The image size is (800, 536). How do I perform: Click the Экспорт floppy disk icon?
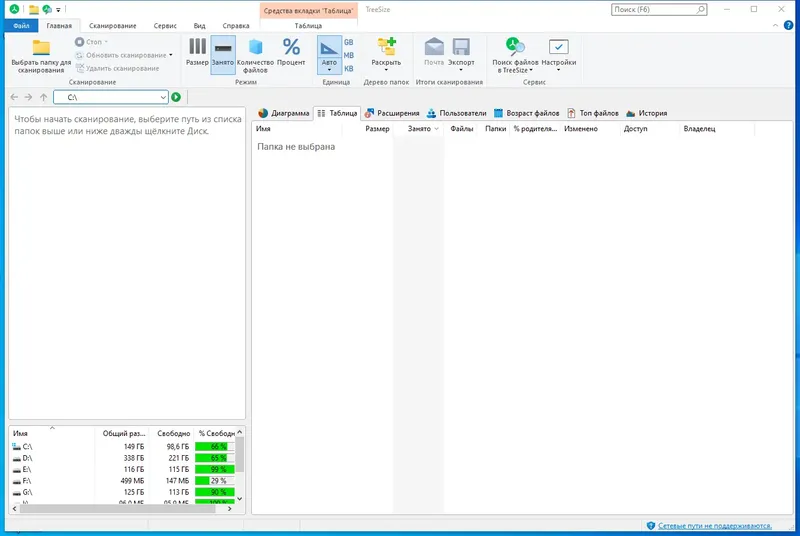[x=461, y=46]
